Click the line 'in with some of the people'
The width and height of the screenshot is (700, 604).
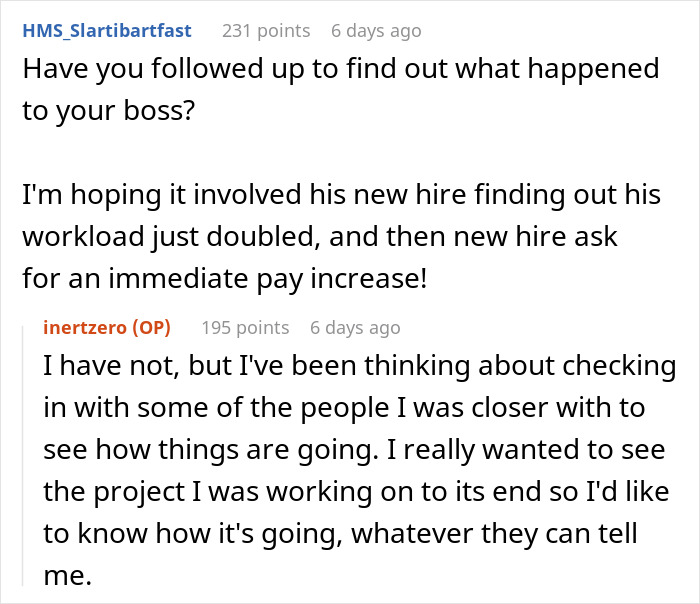[x=344, y=408]
